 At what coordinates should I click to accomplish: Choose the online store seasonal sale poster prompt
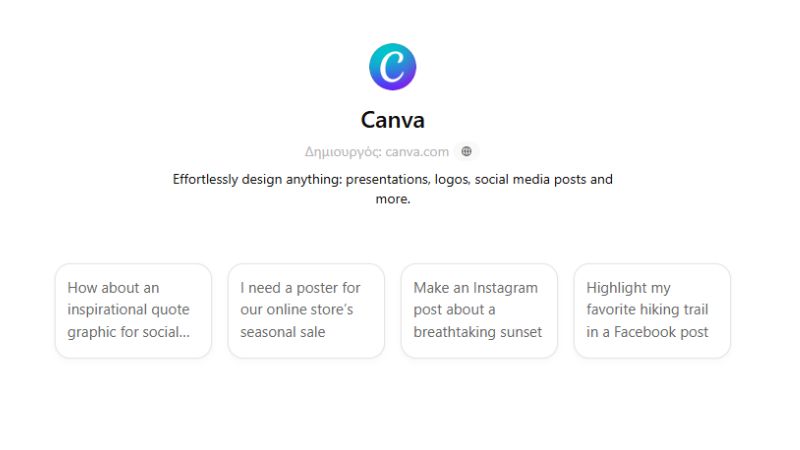306,311
